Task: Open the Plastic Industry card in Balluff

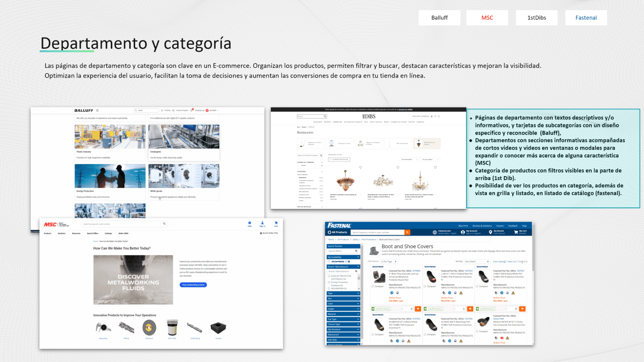Action: (x=110, y=143)
